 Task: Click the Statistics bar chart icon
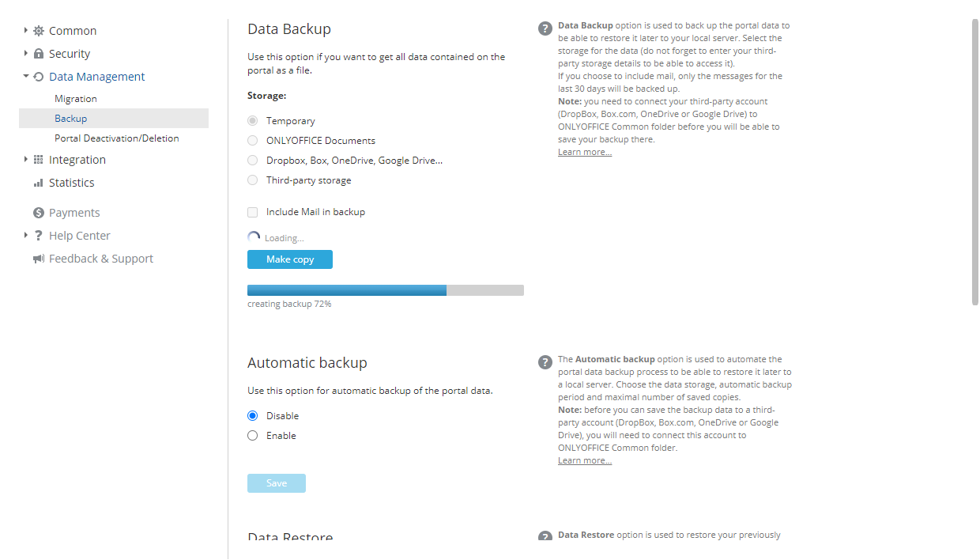click(x=37, y=183)
